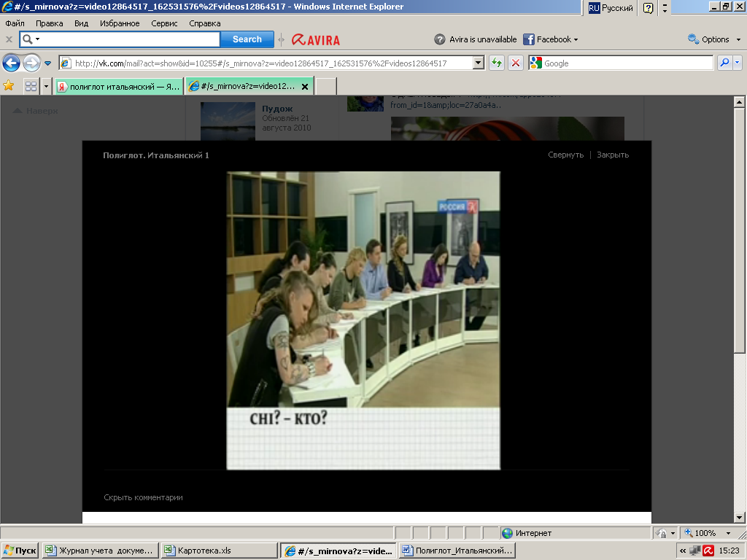The width and height of the screenshot is (747, 560).
Task: Open Quick Tabs grid icon
Action: [x=31, y=86]
